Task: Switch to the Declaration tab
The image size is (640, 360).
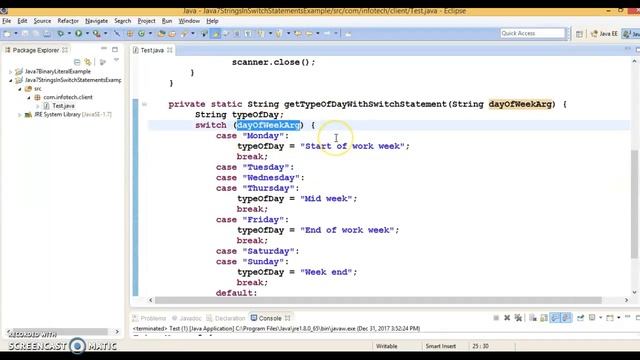Action: tap(226, 318)
